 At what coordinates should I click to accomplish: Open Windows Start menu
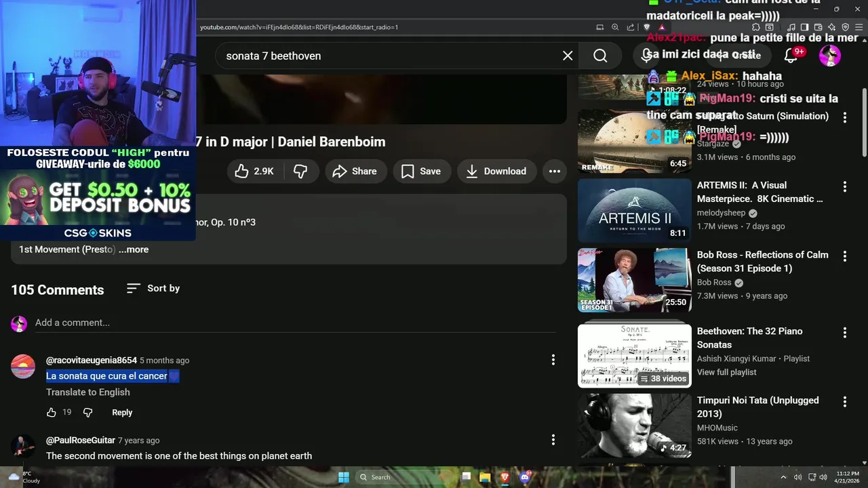[344, 477]
